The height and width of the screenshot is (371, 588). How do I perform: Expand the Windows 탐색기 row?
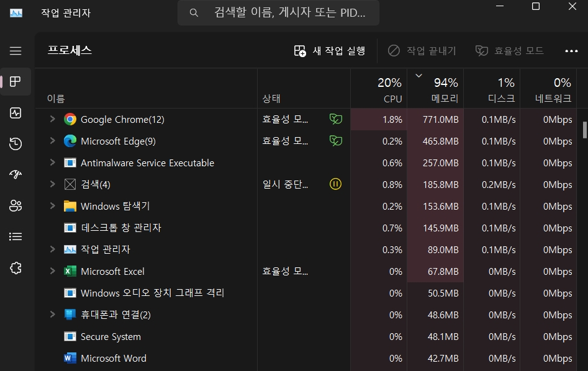(53, 206)
